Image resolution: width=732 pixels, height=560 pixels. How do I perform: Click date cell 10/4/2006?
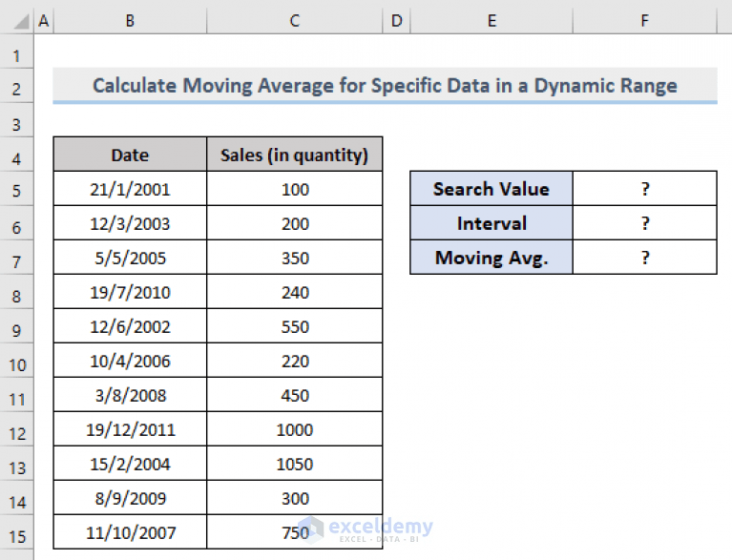coord(130,361)
